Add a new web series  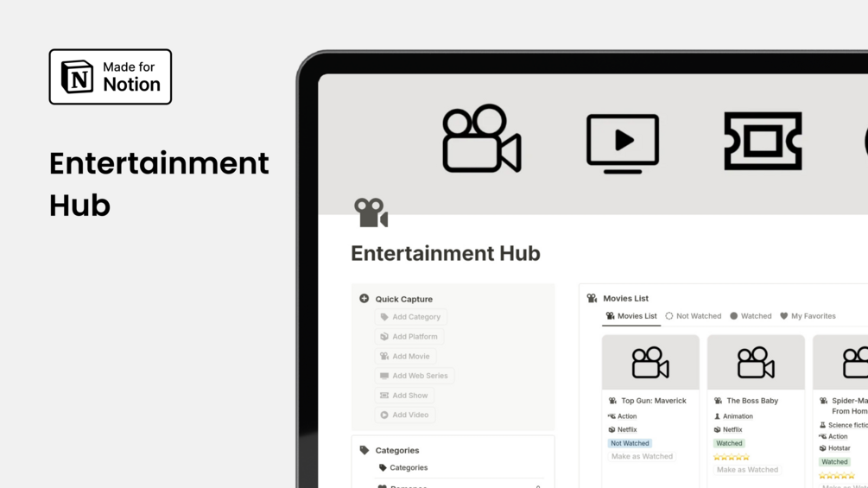point(414,376)
